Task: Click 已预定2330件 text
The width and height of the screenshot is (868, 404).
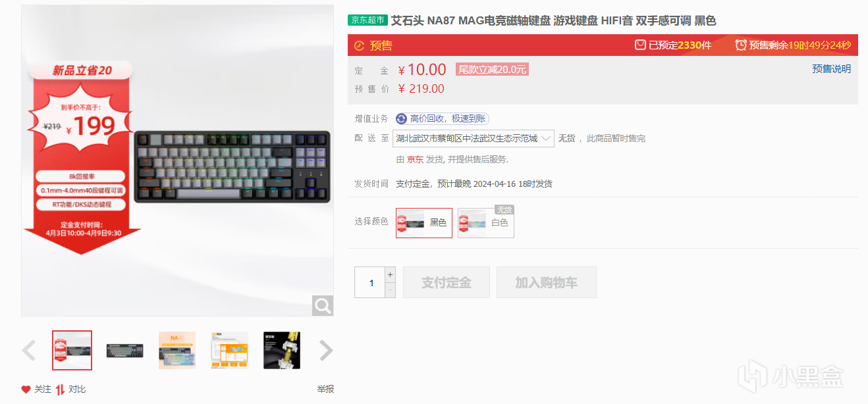Action: (x=680, y=45)
